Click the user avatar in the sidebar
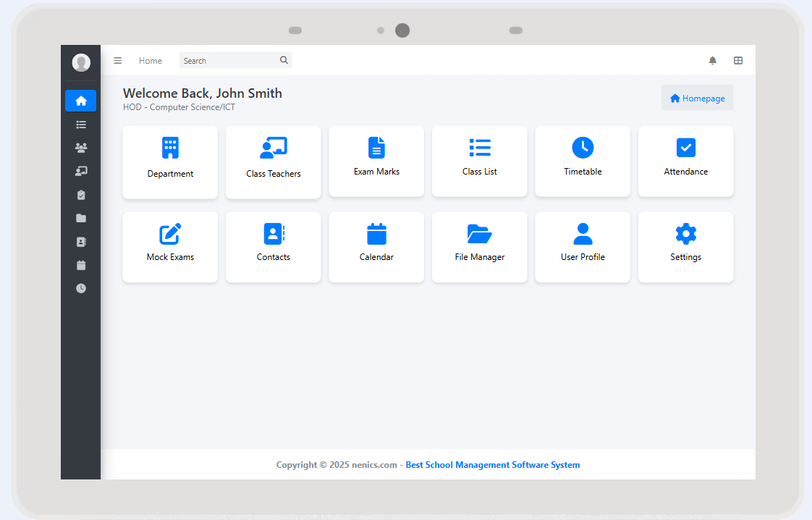Viewport: 812px width, 520px height. [x=80, y=63]
